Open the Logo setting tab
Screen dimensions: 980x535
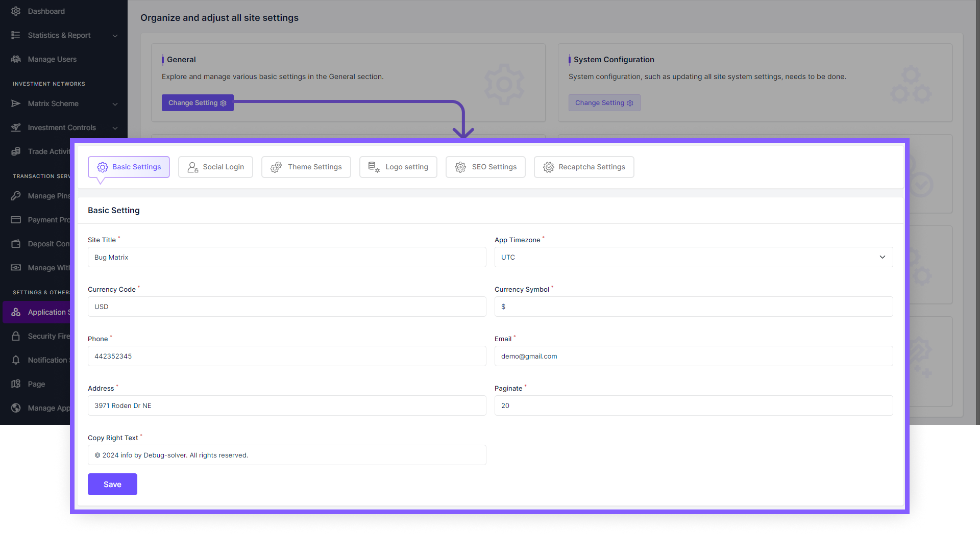(x=398, y=167)
